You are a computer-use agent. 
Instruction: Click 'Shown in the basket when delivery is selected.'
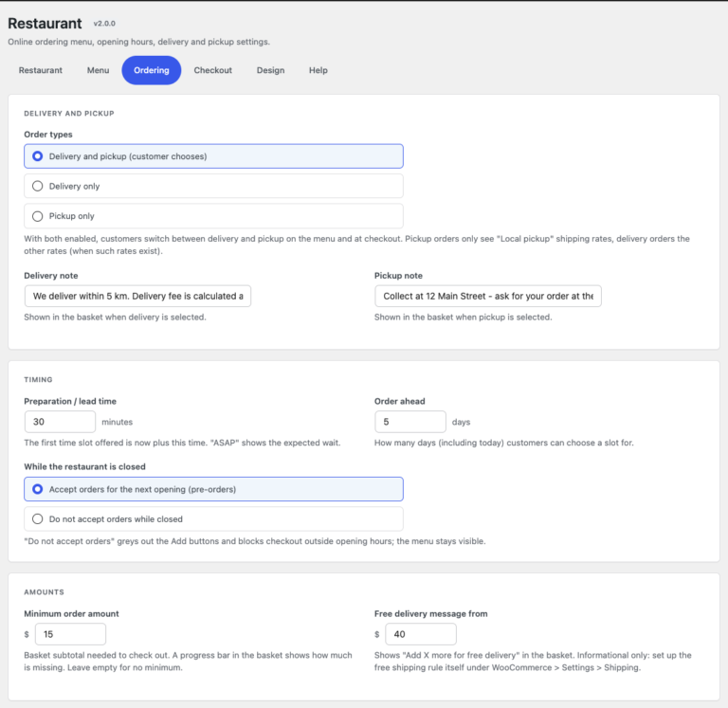click(115, 318)
